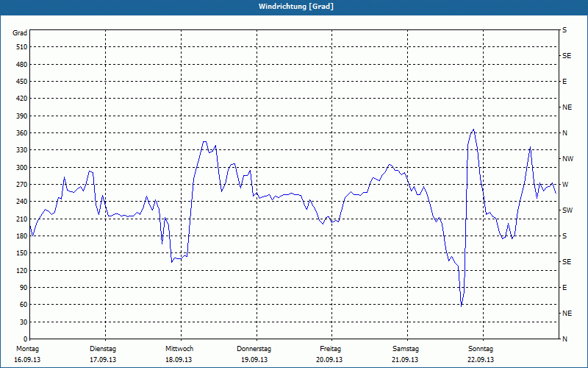Click the 480 y-axis value

tap(22, 65)
